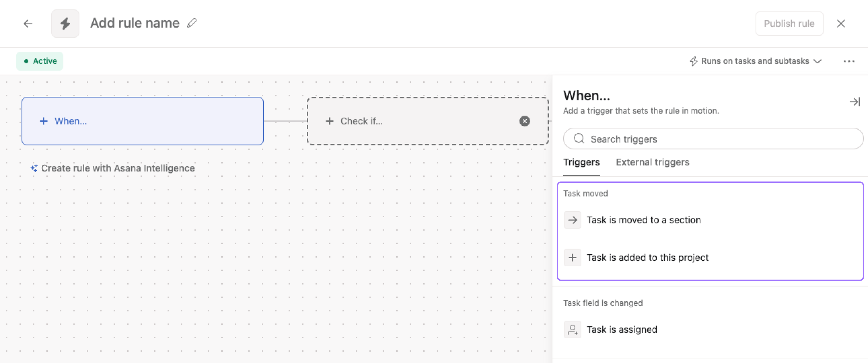Close the rule editor
This screenshot has height=363, width=868.
(x=841, y=24)
